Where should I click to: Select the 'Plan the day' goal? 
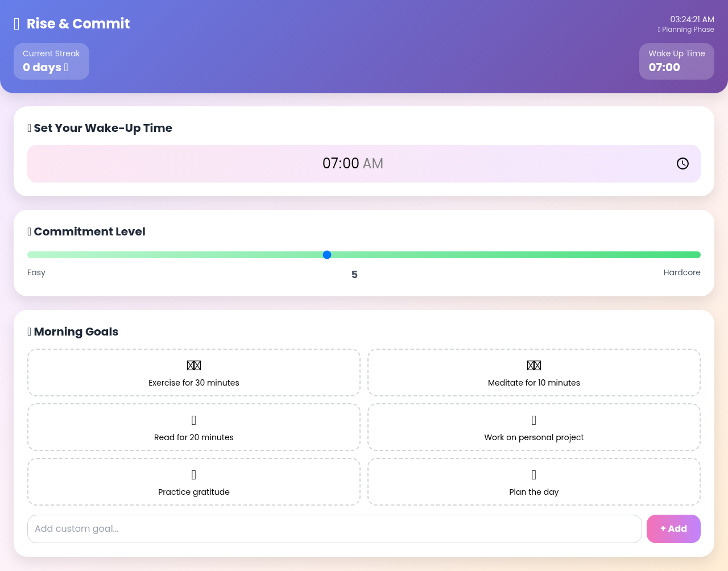pos(533,482)
